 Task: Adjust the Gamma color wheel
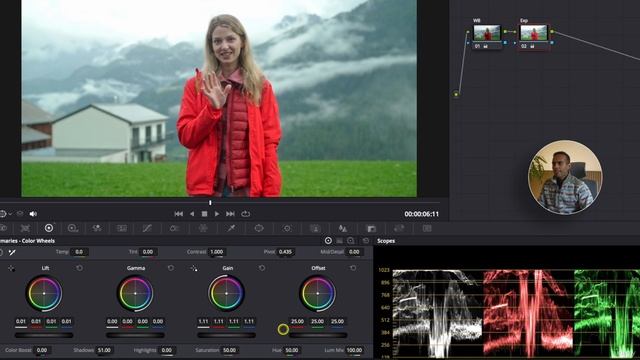(135, 293)
